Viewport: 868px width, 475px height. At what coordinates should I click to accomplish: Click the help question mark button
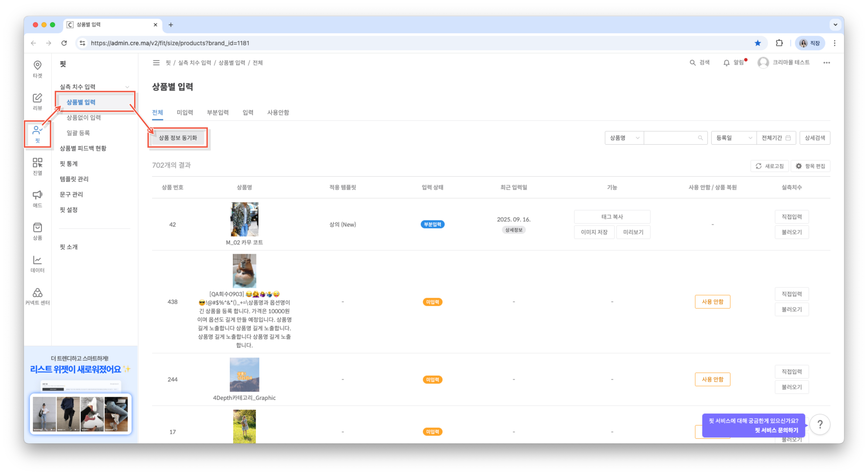(820, 424)
